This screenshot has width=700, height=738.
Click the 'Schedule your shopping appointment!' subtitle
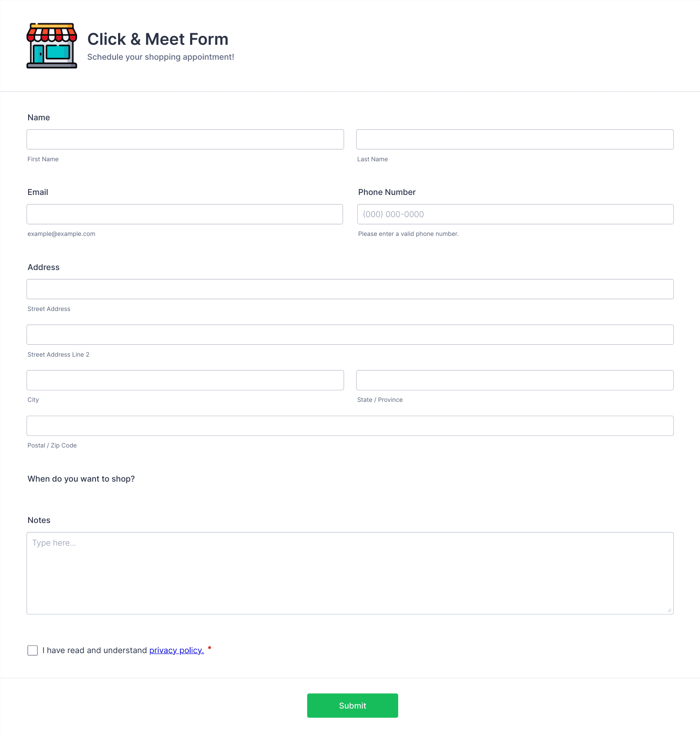click(x=161, y=57)
